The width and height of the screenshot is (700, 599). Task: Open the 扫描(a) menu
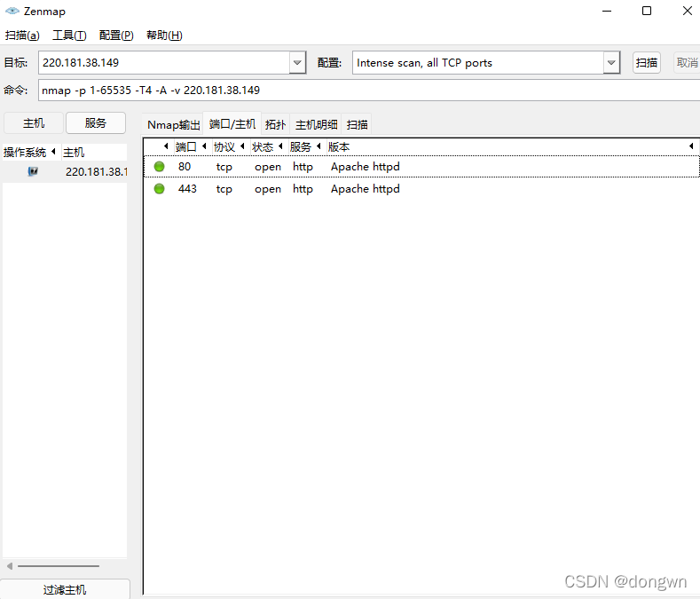22,35
